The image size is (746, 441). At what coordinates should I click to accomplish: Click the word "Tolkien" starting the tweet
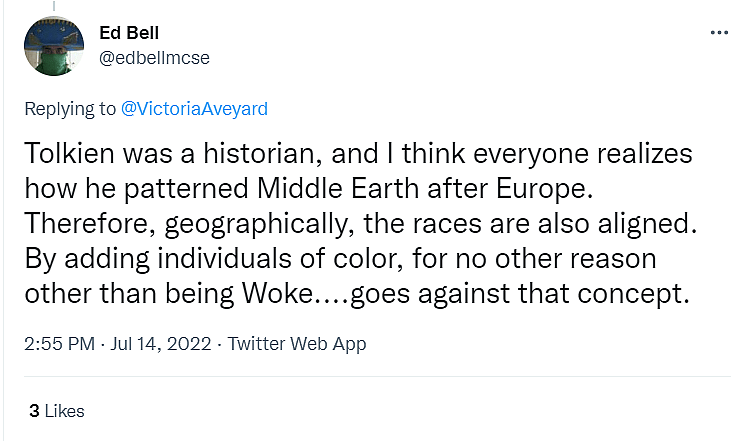tap(66, 158)
